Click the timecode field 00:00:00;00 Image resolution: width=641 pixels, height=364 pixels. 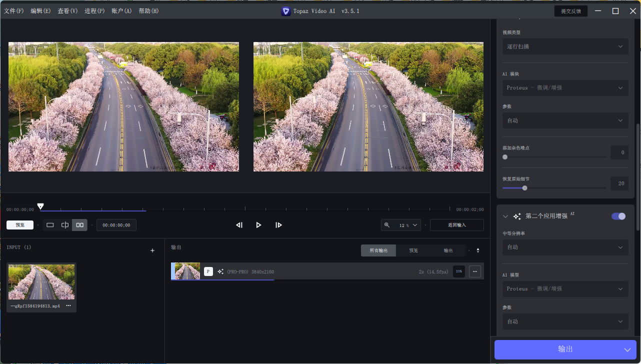(116, 225)
